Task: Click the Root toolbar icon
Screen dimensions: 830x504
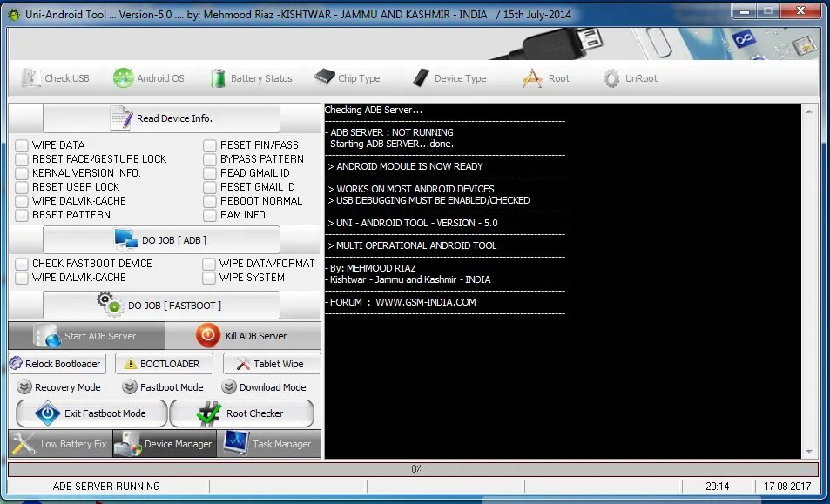Action: coord(532,77)
